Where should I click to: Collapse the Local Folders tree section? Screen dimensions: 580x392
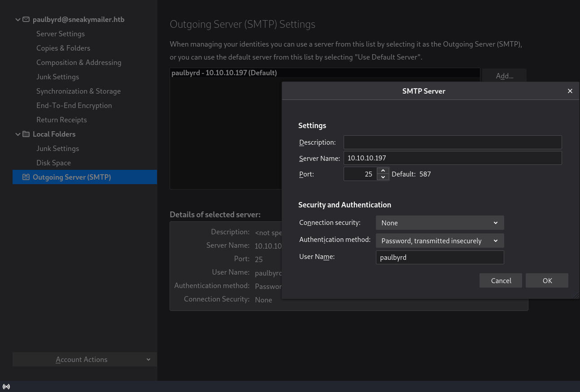click(x=18, y=134)
